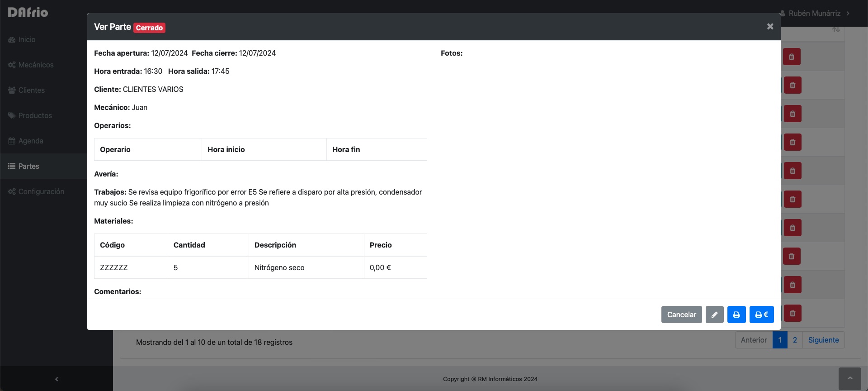Click the Nitrógeno seco description cell
The image size is (868, 391).
[307, 267]
